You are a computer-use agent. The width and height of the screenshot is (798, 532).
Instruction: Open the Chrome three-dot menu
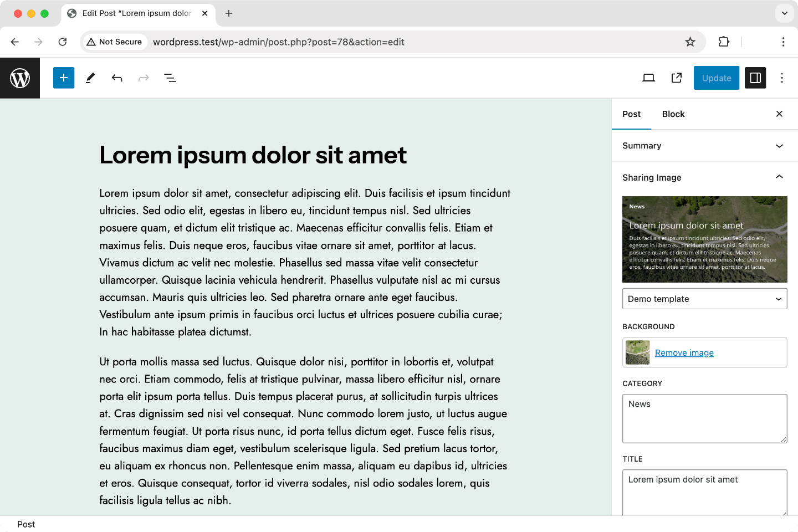(783, 42)
